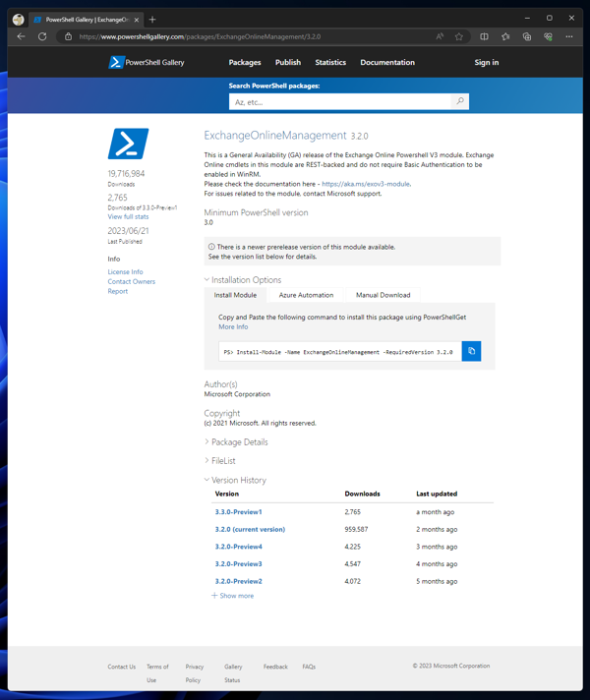
Task: Open version 3.2.0 (current version)
Action: tap(250, 530)
